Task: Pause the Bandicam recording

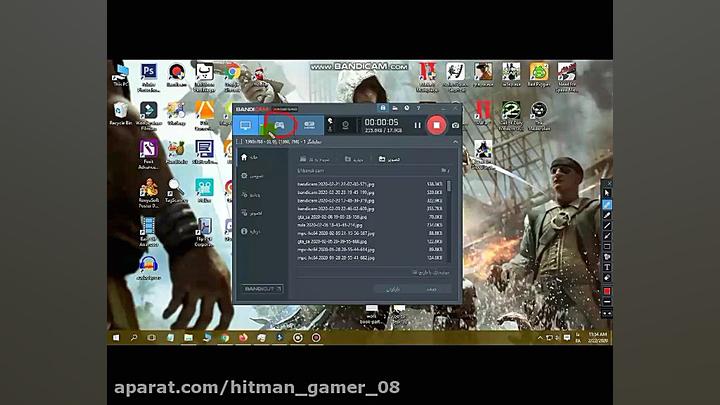Action: pyautogui.click(x=417, y=125)
